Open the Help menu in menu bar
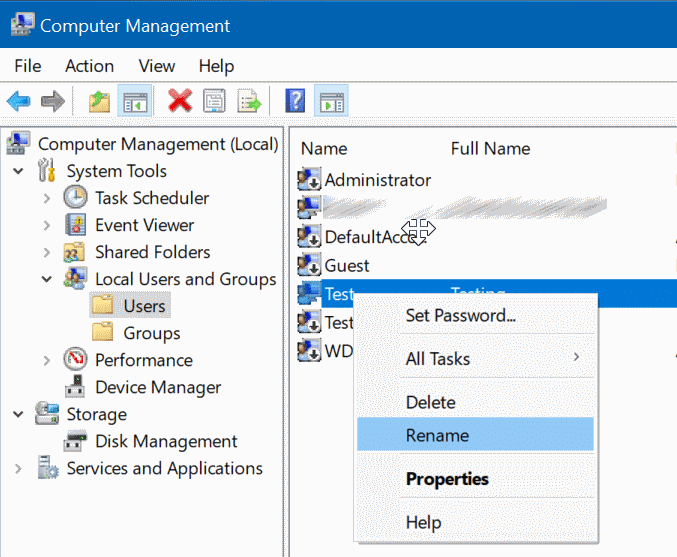This screenshot has height=557, width=677. coord(216,66)
